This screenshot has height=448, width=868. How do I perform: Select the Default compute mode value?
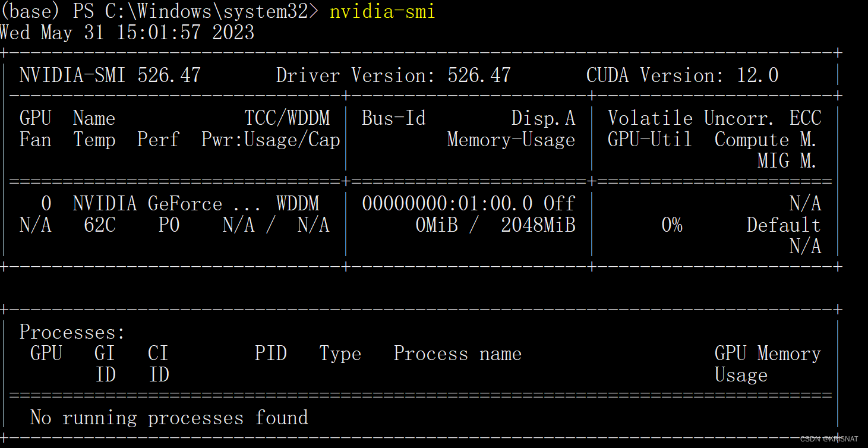(784, 225)
